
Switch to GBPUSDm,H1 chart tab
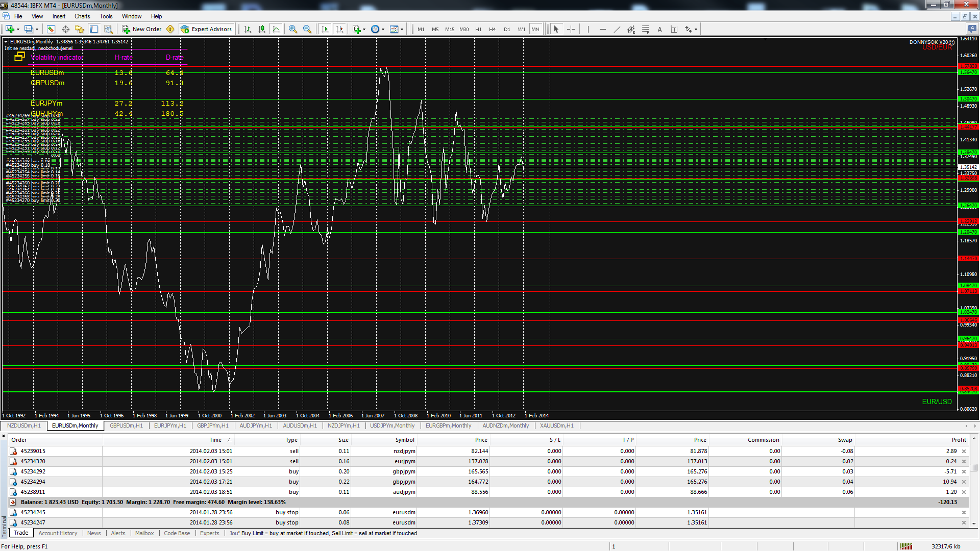coord(126,425)
